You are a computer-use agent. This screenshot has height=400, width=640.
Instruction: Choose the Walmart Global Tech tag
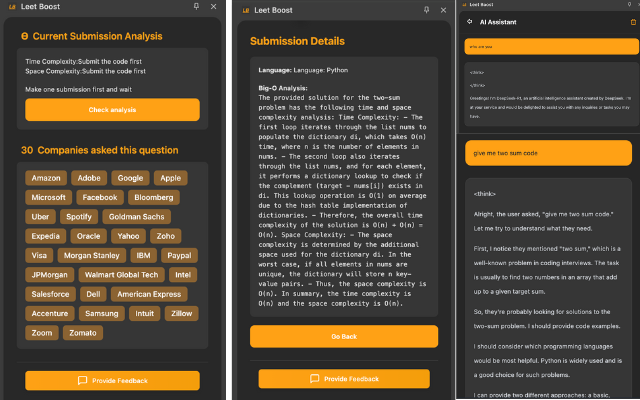pos(121,273)
